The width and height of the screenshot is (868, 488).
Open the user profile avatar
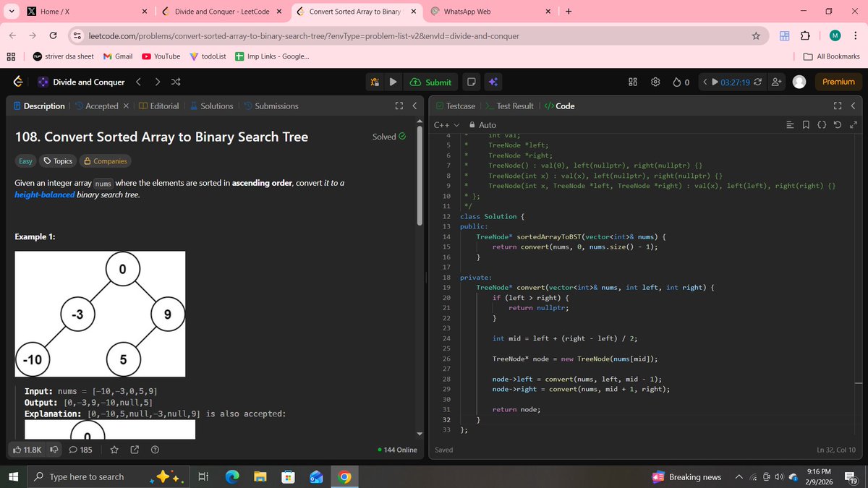click(799, 82)
